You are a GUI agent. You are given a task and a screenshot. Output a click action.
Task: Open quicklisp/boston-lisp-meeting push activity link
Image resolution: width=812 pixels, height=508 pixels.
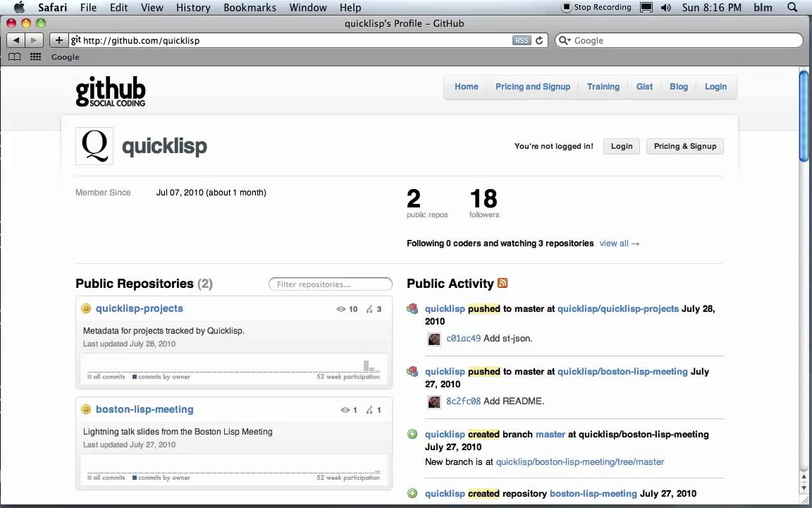tap(622, 372)
